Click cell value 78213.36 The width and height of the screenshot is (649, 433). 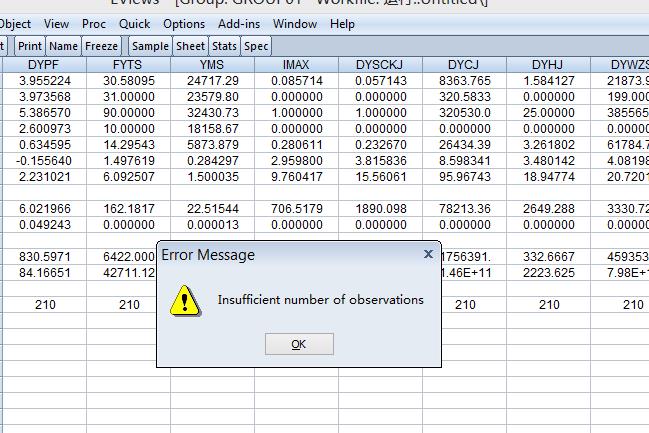click(x=465, y=209)
